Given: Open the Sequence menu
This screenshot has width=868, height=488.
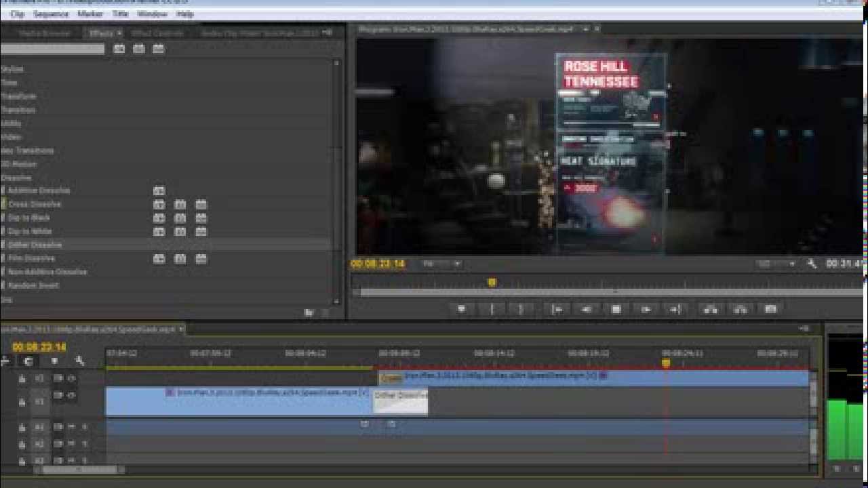Looking at the screenshot, I should point(51,14).
